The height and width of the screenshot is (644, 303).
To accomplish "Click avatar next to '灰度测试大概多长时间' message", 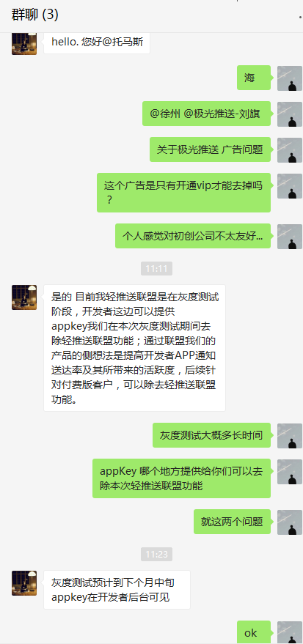I will pyautogui.click(x=290, y=436).
